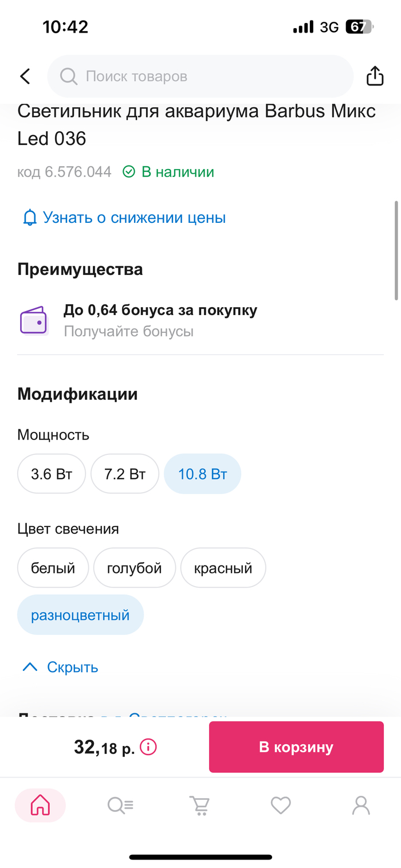Viewport: 401px width, 868px height.
Task: Select 7.2 Вт power option
Action: [x=125, y=474]
